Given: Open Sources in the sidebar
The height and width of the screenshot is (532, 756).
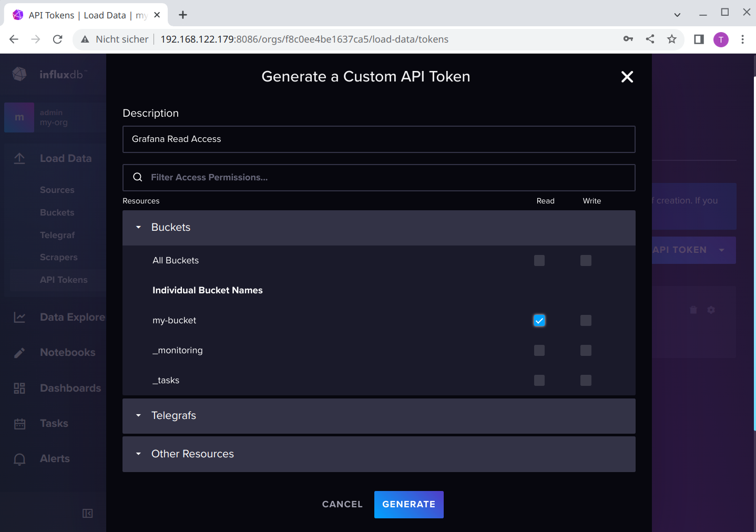Looking at the screenshot, I should [x=57, y=190].
